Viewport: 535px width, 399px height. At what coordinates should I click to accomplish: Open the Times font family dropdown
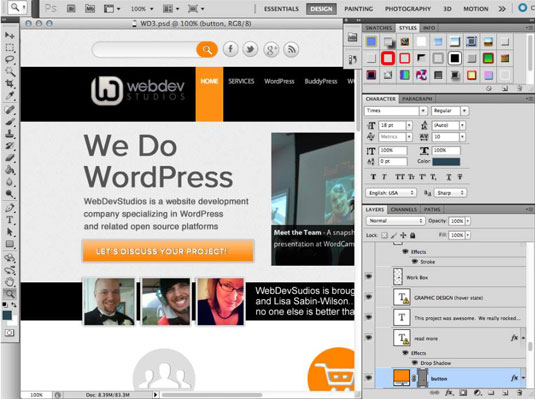tap(423, 111)
